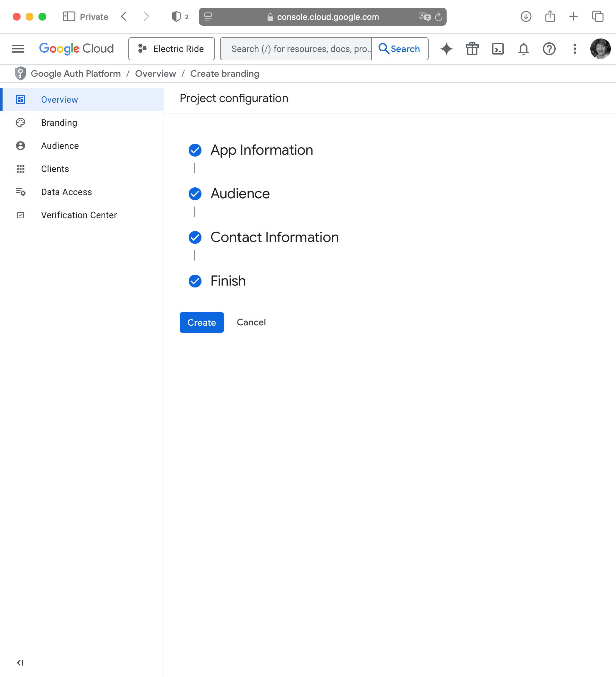Go to Branding in sidebar

pos(59,123)
